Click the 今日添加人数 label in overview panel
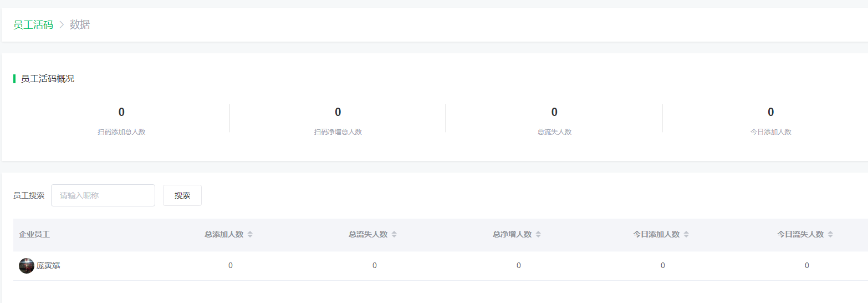Image resolution: width=868 pixels, height=303 pixels. [770, 132]
